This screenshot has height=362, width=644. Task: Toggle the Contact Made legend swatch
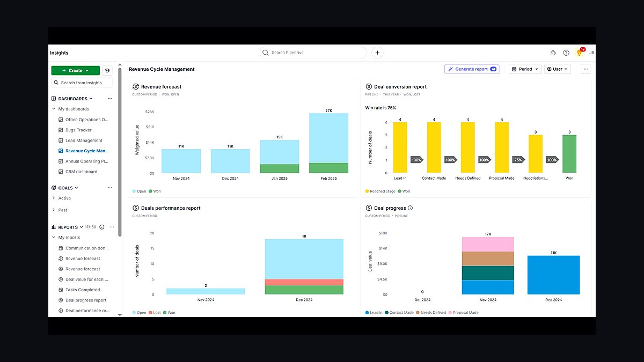387,313
